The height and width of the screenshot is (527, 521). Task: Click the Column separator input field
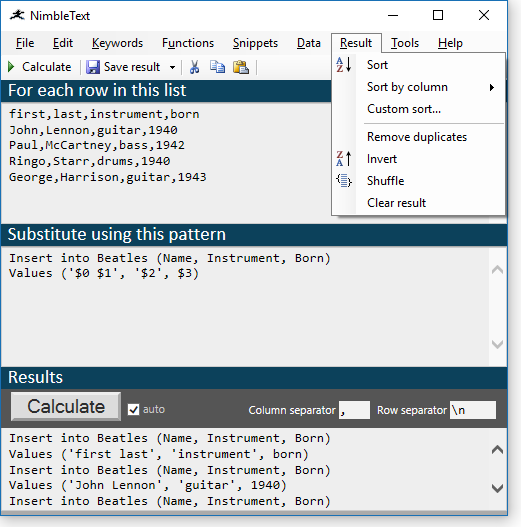coord(354,410)
